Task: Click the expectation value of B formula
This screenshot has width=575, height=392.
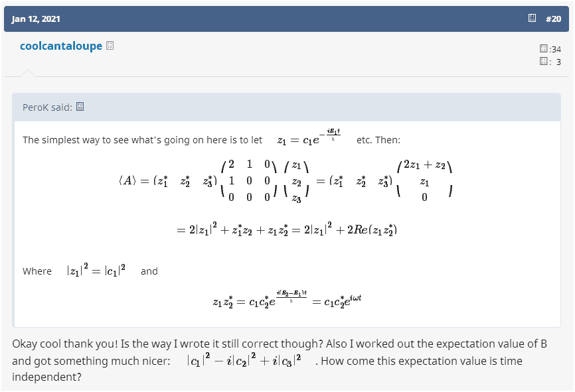Action: pyautogui.click(x=244, y=361)
